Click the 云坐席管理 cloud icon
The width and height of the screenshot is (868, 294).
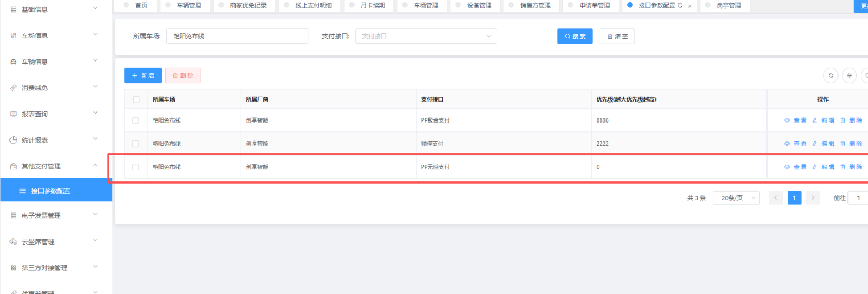[x=14, y=242]
